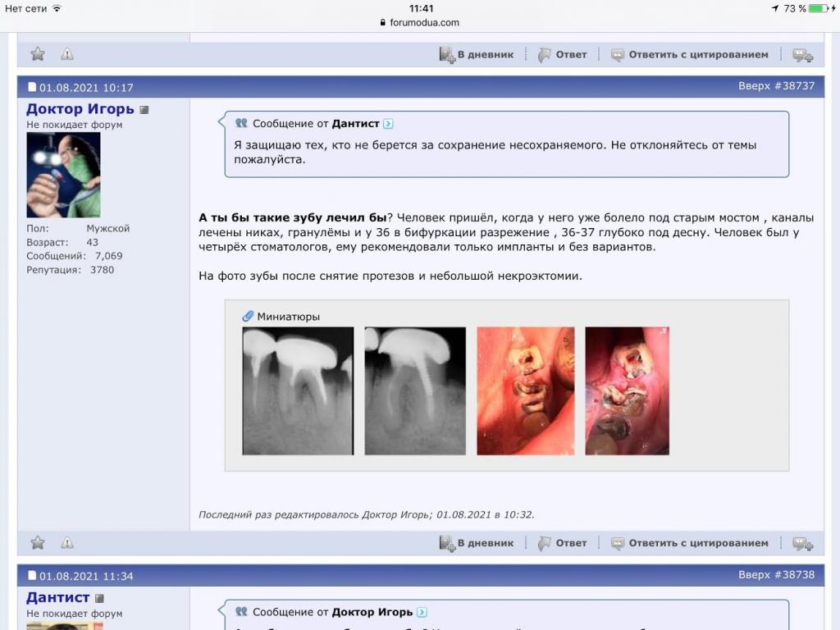The image size is (840, 630).
Task: Click the reputation star icon under Доктор Игорь's post
Action: pyautogui.click(x=38, y=542)
